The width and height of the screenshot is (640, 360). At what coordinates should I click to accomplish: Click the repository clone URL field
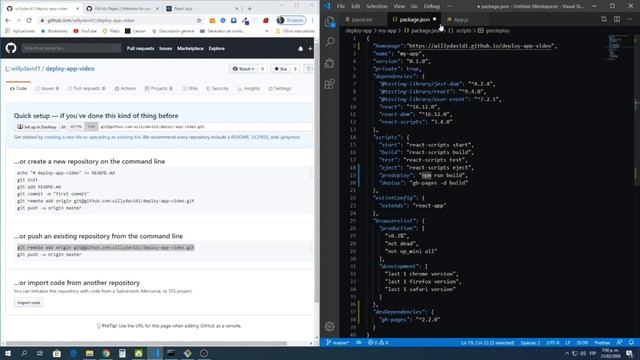coord(206,127)
